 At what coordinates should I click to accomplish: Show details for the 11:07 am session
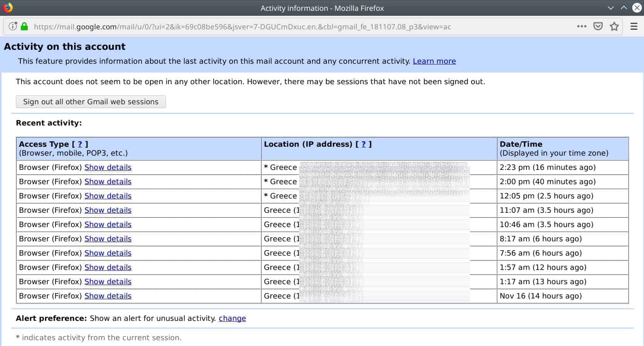click(x=108, y=210)
